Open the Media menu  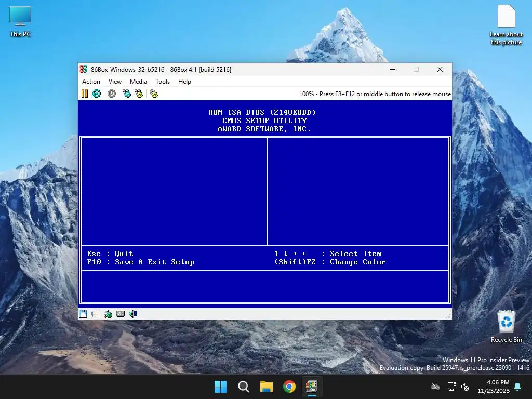tap(138, 82)
